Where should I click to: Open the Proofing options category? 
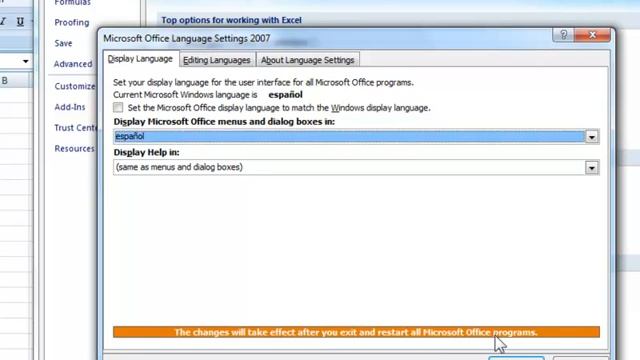(72, 22)
